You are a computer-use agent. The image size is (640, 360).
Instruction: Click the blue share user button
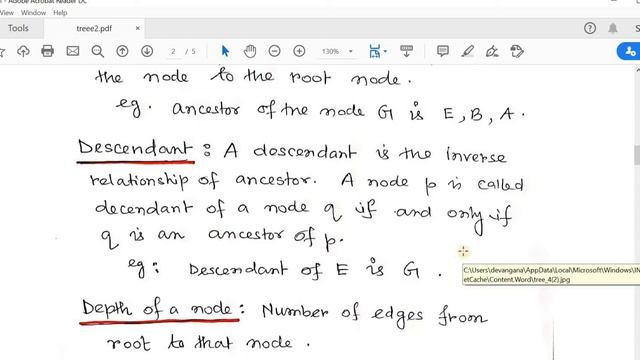[x=629, y=51]
